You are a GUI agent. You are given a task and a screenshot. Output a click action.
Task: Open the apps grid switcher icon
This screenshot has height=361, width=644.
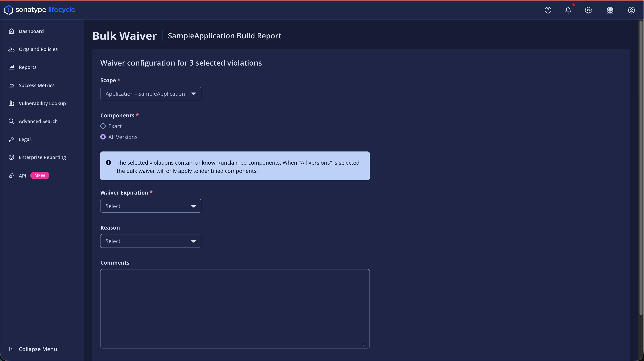click(x=610, y=10)
